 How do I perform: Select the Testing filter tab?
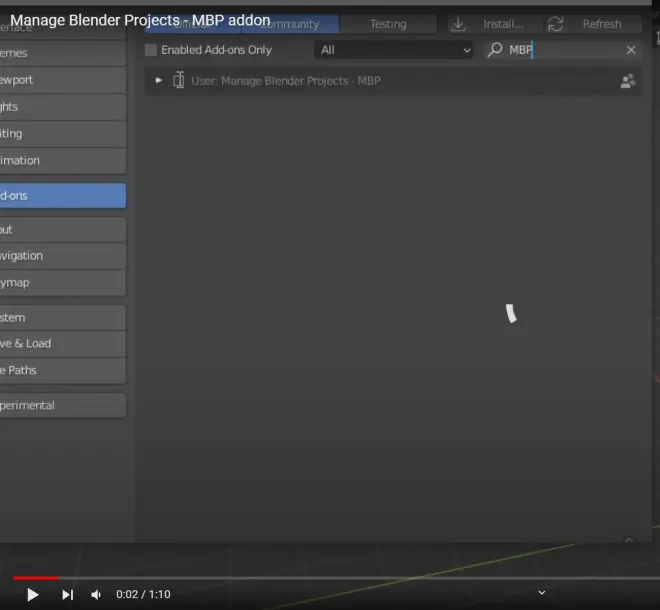click(388, 24)
